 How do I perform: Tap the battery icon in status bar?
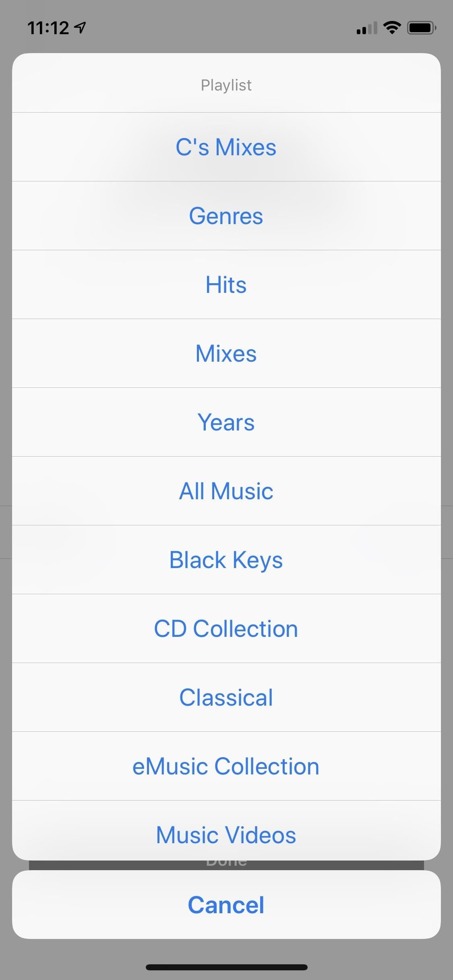pyautogui.click(x=422, y=28)
